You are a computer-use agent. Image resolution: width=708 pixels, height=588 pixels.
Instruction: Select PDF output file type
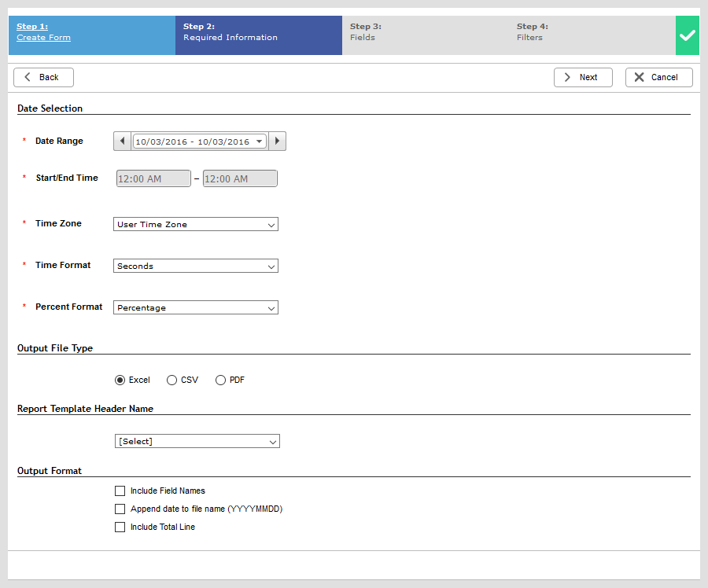coord(220,380)
